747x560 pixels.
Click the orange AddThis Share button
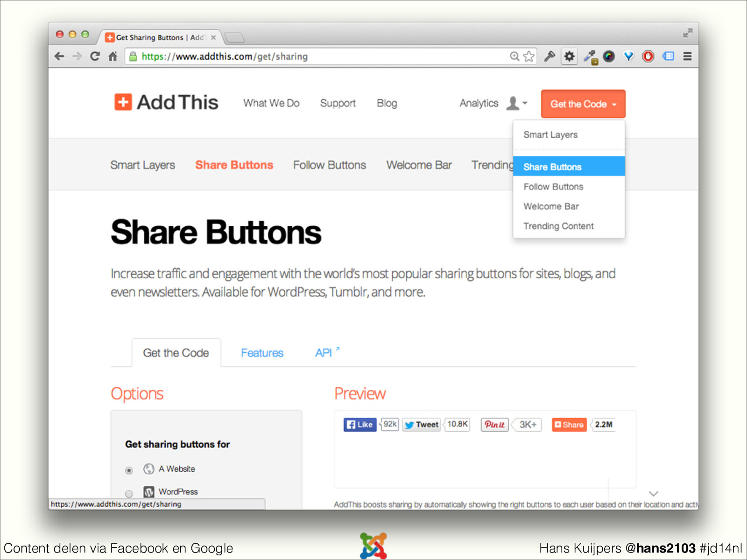point(569,425)
